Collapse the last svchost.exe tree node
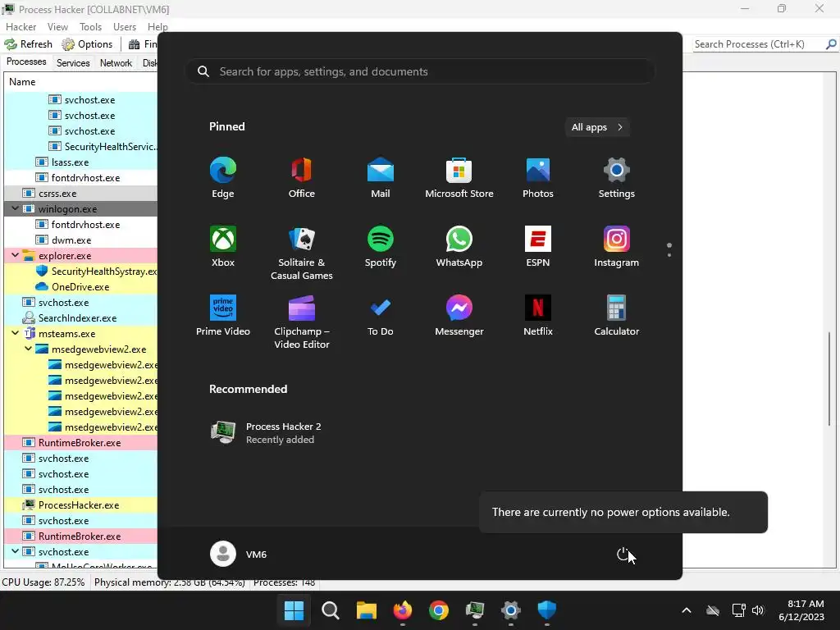This screenshot has width=840, height=630. click(x=15, y=550)
